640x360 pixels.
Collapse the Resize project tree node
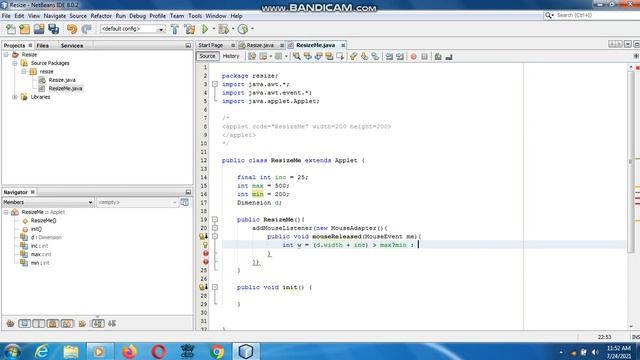coord(6,55)
